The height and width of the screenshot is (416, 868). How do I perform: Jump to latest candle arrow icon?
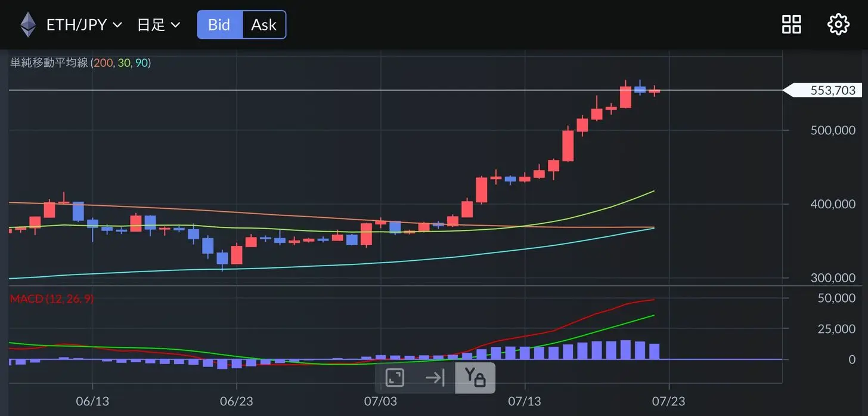435,378
